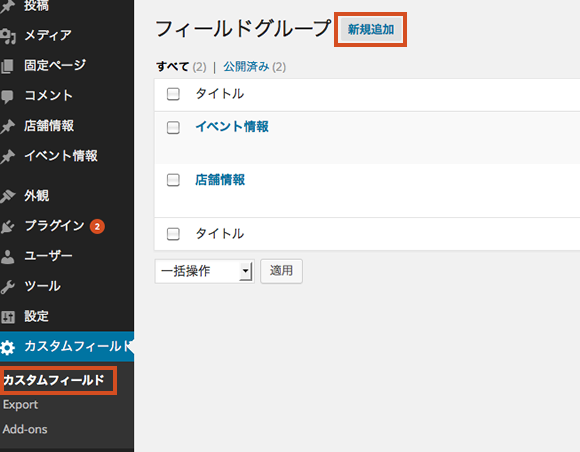This screenshot has width=580, height=452.
Task: Open the Export submenu item
Action: [20, 405]
